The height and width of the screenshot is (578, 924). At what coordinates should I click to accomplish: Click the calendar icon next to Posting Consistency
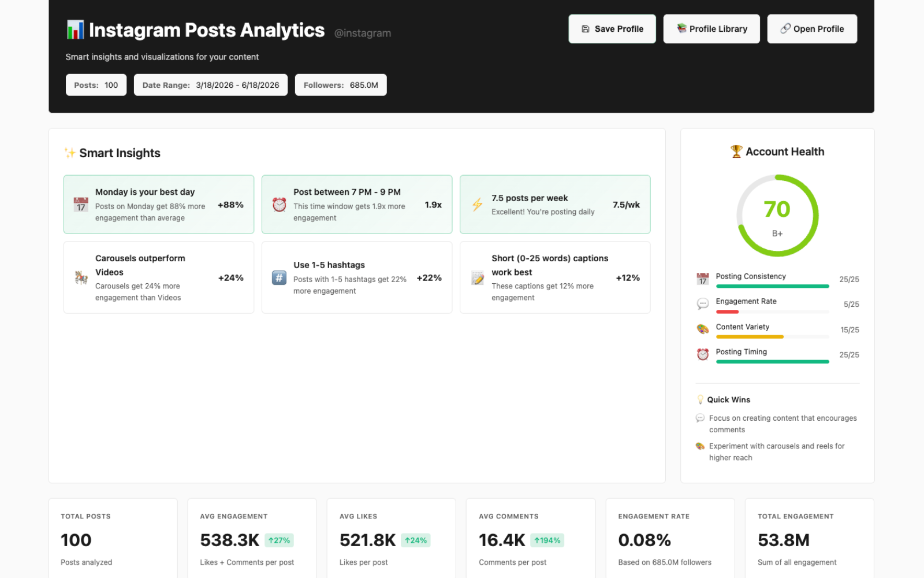coord(703,279)
